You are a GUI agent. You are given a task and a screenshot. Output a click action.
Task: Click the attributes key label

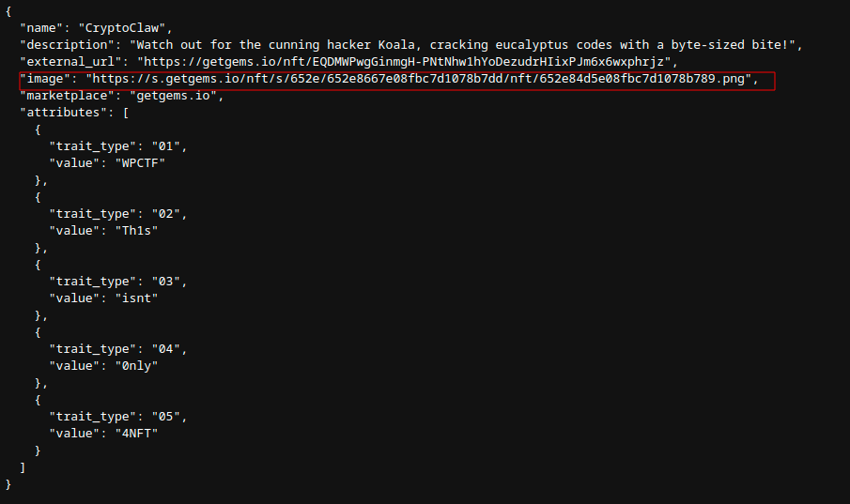[x=64, y=113]
